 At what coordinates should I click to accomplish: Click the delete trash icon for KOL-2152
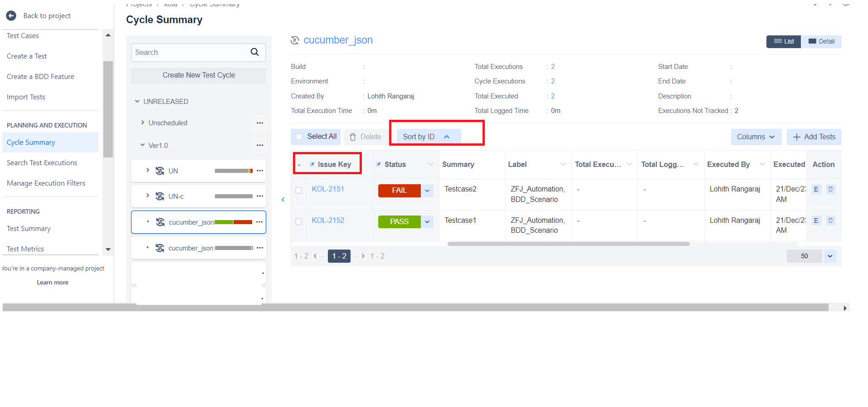(x=830, y=221)
